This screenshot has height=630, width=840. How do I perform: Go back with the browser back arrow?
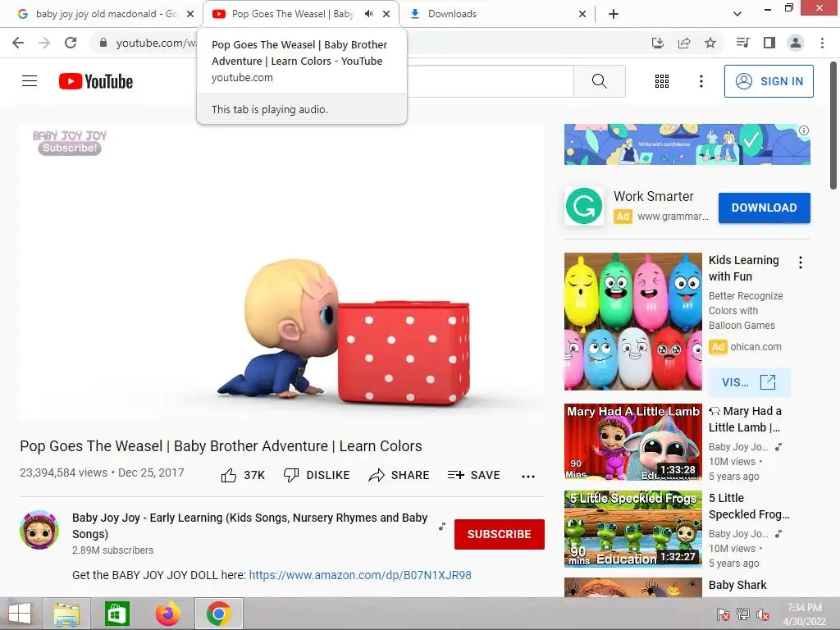pyautogui.click(x=18, y=43)
